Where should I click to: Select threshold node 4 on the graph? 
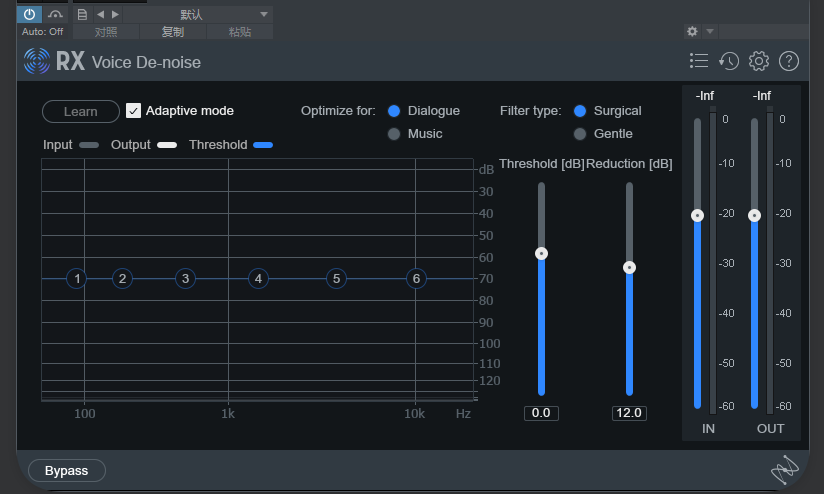pos(258,279)
